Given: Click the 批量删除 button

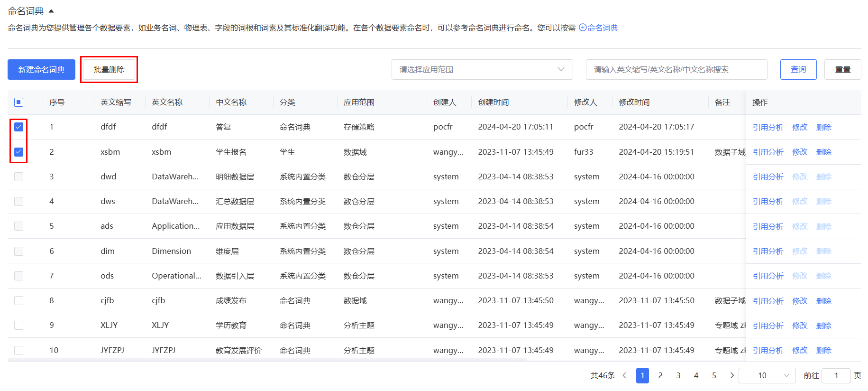Looking at the screenshot, I should 109,70.
